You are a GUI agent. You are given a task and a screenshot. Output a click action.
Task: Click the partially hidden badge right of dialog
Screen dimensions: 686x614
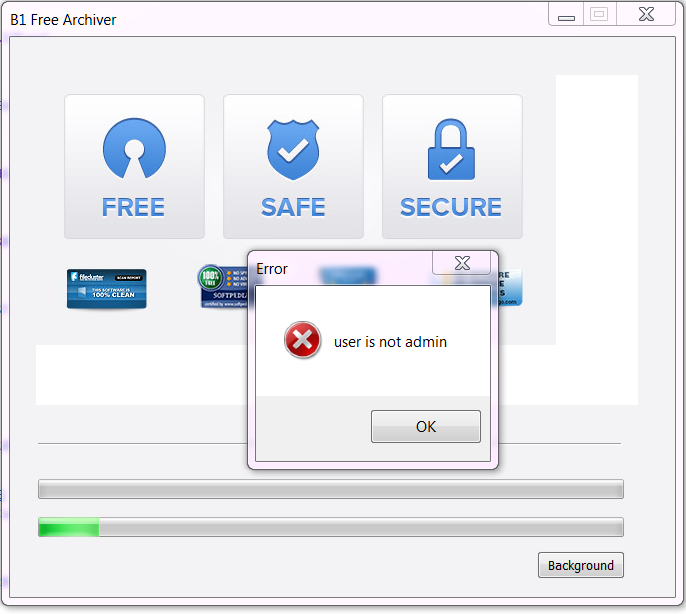510,287
